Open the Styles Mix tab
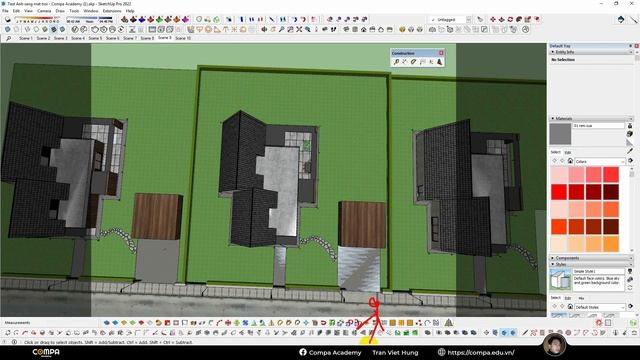Viewport: 640px width, 360px height. (x=581, y=298)
